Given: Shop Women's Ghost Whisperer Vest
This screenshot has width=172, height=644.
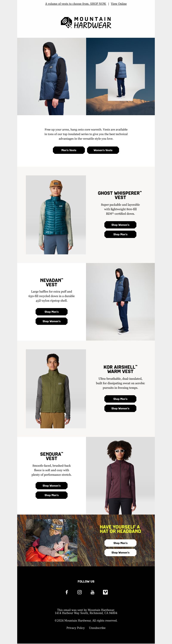Looking at the screenshot, I should click(120, 225).
